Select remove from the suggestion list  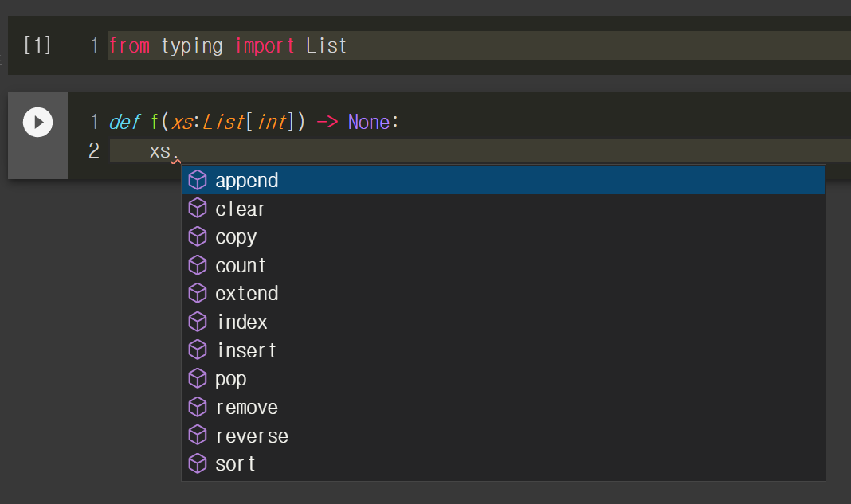247,407
